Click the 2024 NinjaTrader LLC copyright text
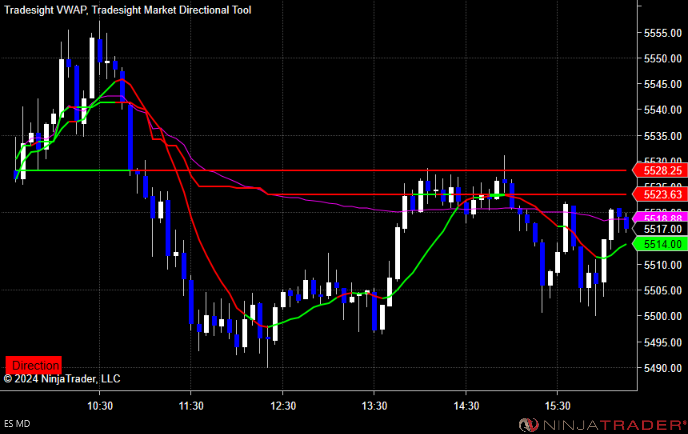The height and width of the screenshot is (434, 688). pos(62,378)
